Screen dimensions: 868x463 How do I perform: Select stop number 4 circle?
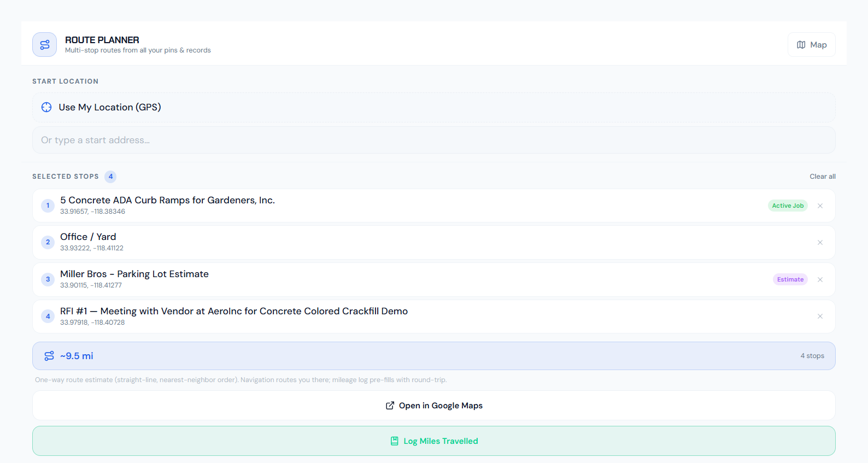tap(48, 316)
